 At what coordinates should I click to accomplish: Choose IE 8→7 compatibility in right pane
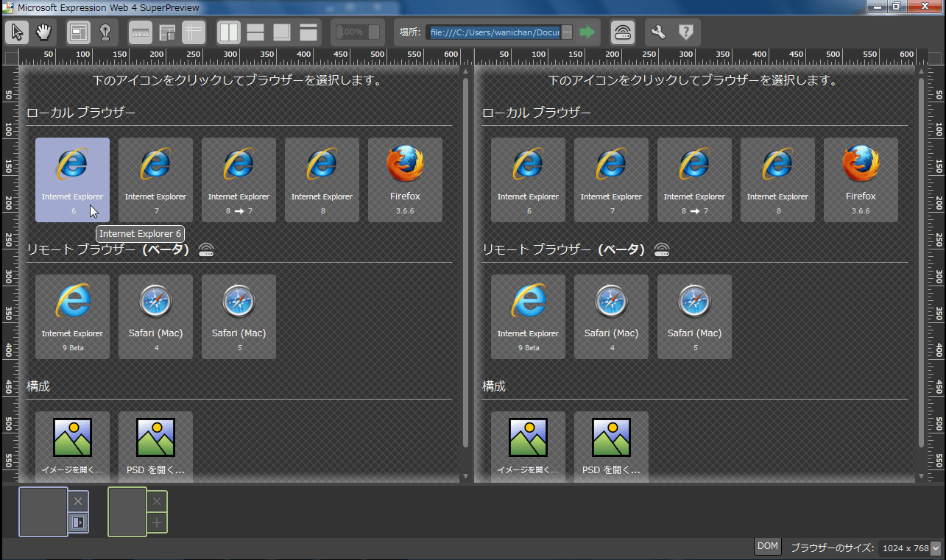tap(694, 180)
